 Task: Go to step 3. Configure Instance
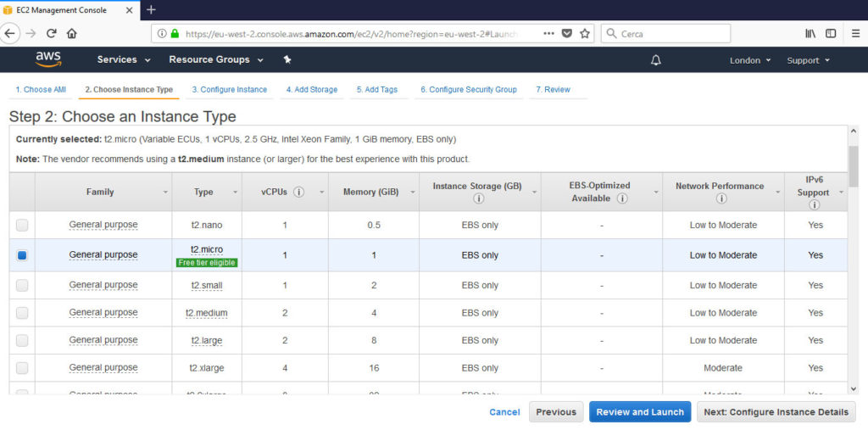230,90
